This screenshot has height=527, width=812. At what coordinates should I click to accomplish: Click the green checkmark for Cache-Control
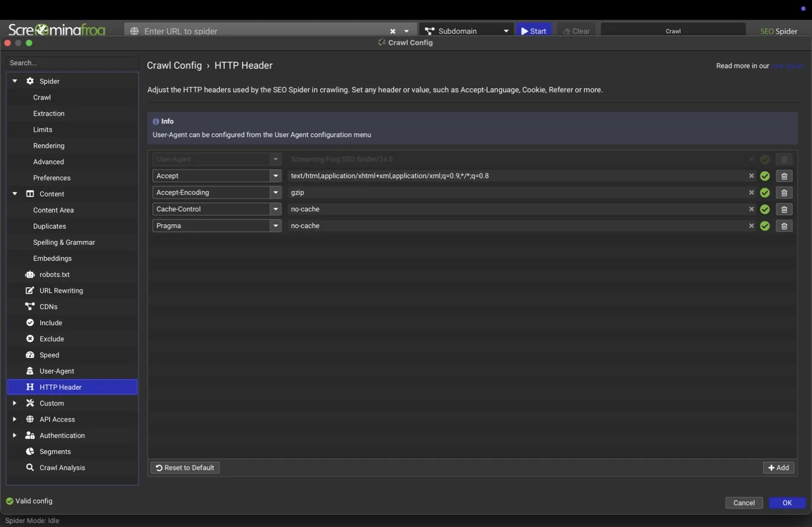coord(765,209)
